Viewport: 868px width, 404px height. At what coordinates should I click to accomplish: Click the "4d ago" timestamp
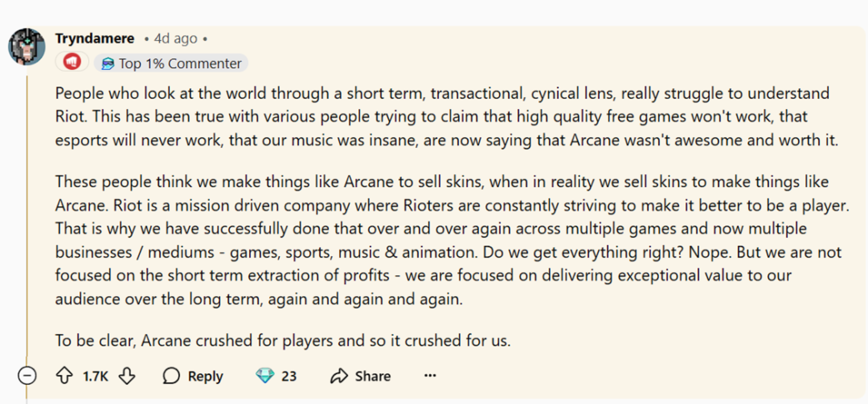[x=176, y=39]
